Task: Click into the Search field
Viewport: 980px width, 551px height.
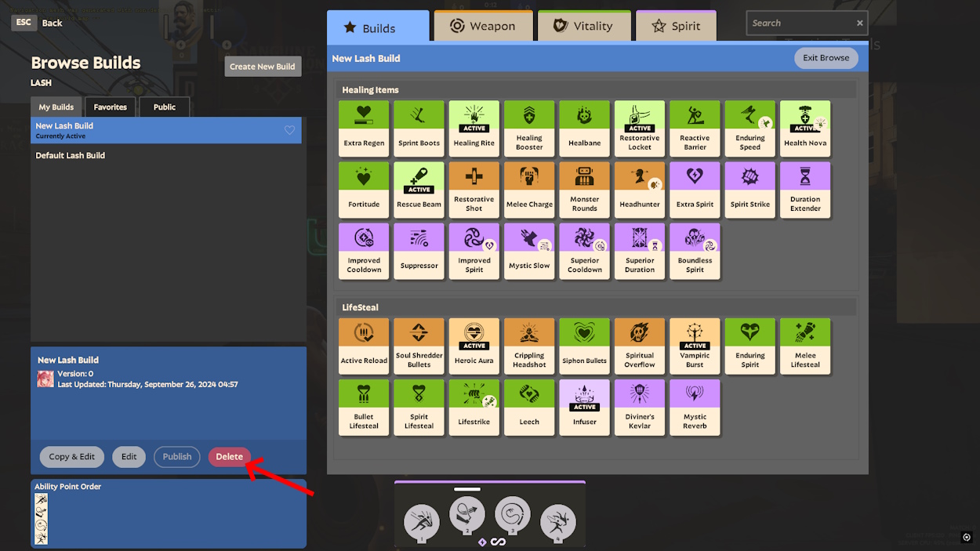Action: [x=800, y=24]
